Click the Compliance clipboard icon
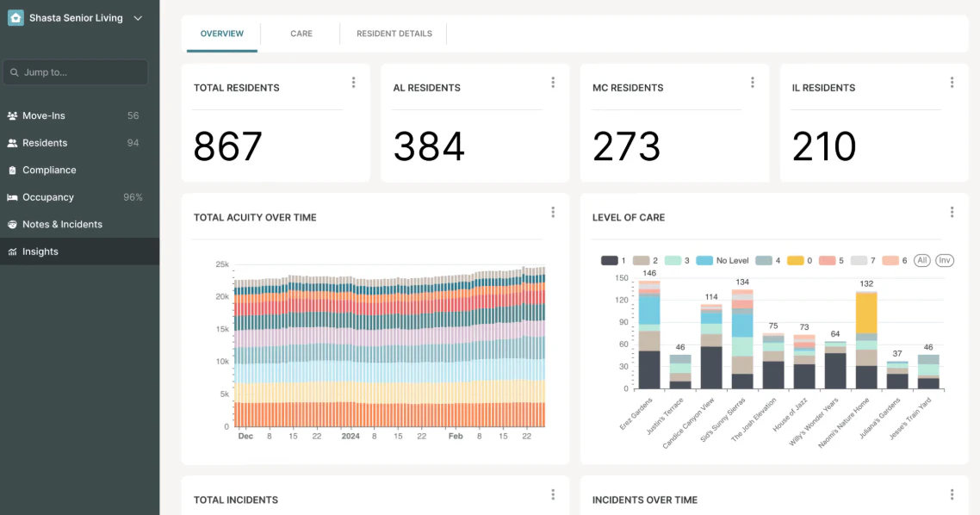The image size is (980, 515). pos(13,170)
